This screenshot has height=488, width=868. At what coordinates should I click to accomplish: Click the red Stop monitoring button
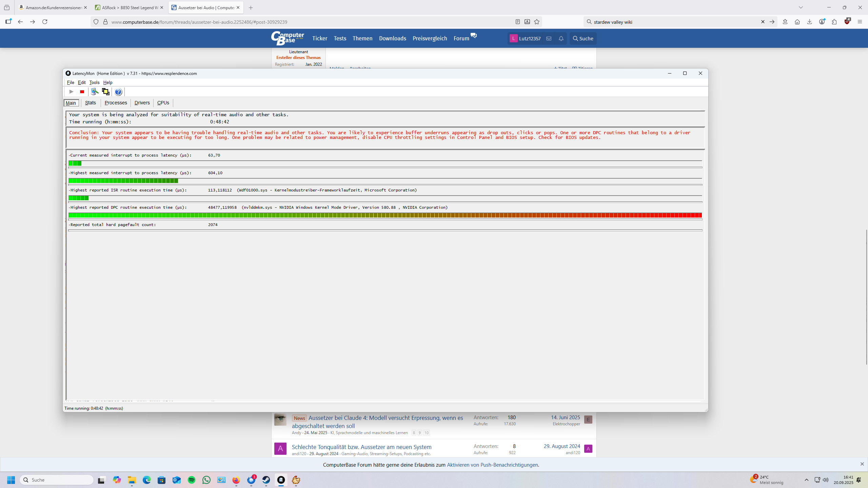coord(82,92)
